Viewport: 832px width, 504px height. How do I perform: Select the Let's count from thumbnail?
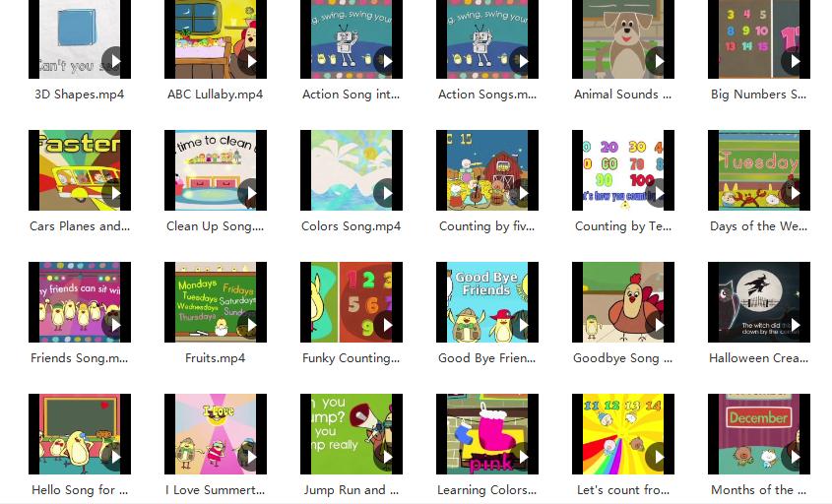pyautogui.click(x=623, y=434)
